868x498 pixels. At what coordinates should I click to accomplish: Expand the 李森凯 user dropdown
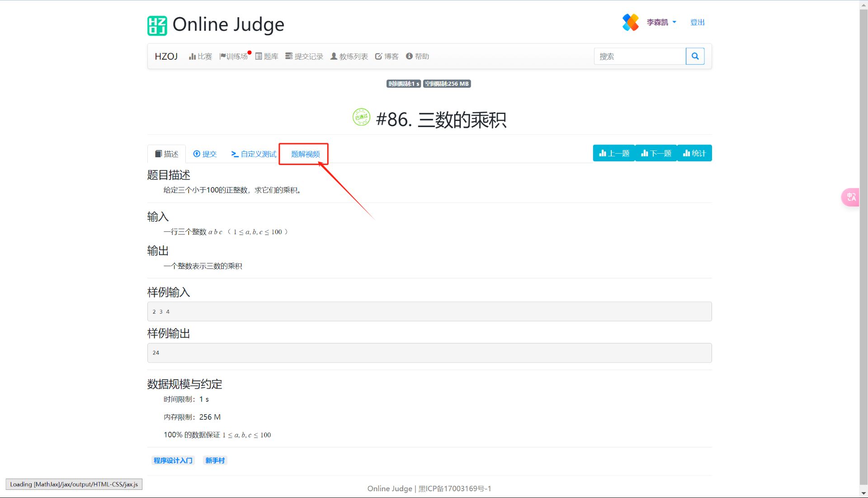coord(661,22)
